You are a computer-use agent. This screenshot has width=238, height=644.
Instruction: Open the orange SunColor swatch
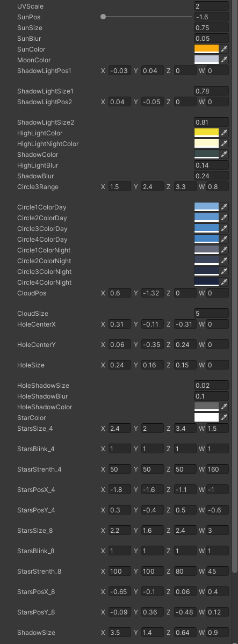206,49
